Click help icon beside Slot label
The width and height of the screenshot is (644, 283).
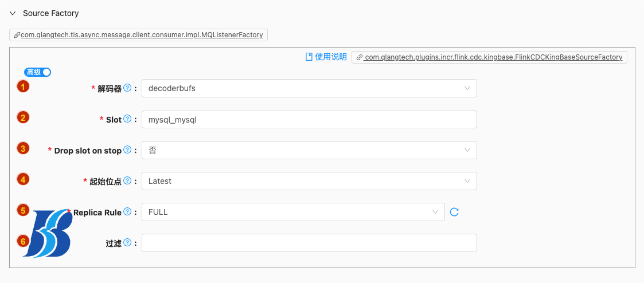[x=127, y=119]
